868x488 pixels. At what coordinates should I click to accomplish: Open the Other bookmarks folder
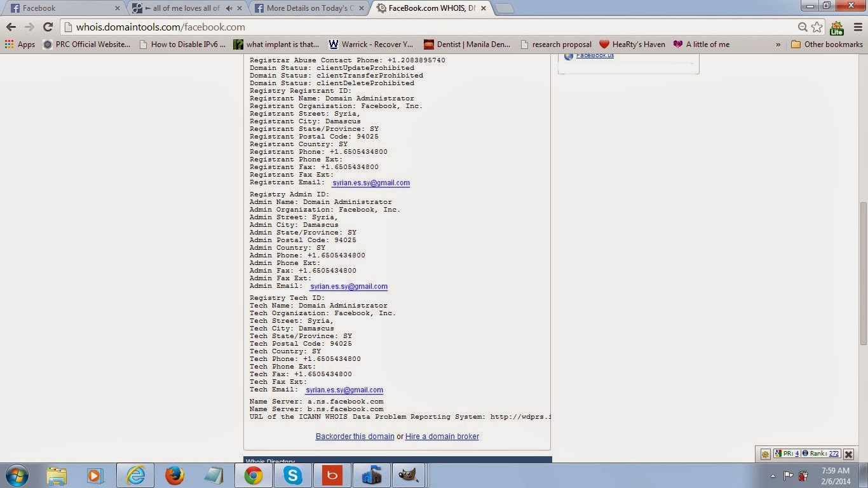pos(827,44)
